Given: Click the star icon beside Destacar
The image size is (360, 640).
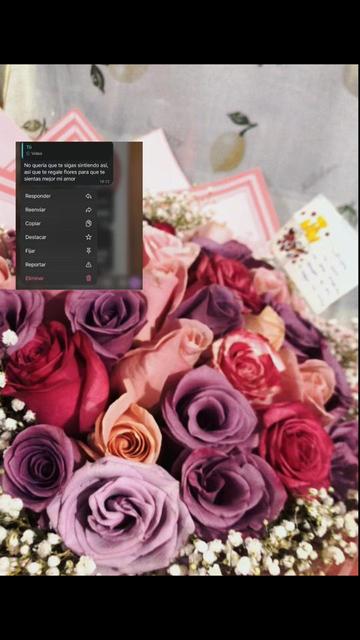Looking at the screenshot, I should [x=89, y=237].
